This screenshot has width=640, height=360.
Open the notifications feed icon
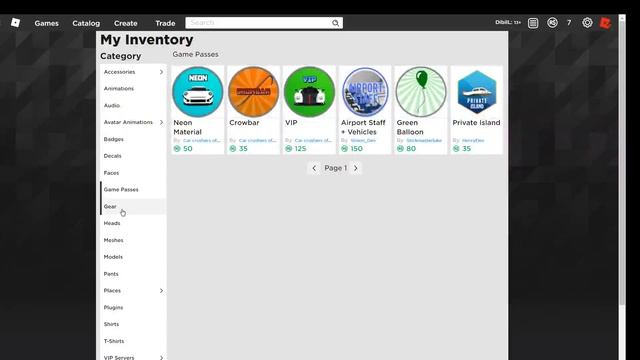tap(533, 23)
